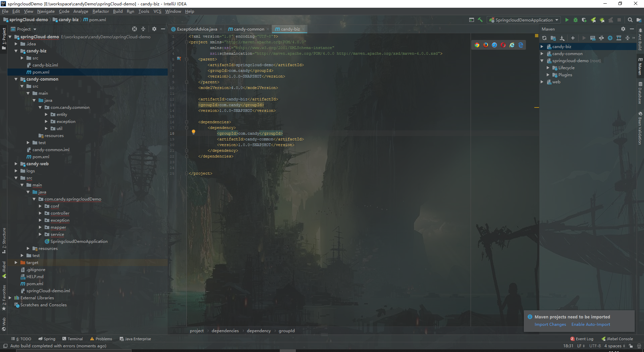644x352 pixels.
Task: Expand Plugins node in Maven panel
Action: (548, 75)
